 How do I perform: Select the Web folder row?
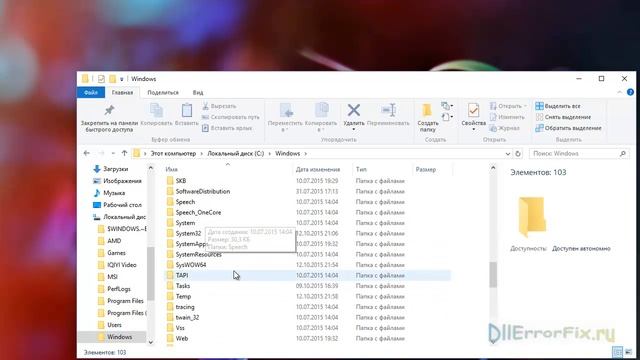(x=308, y=338)
